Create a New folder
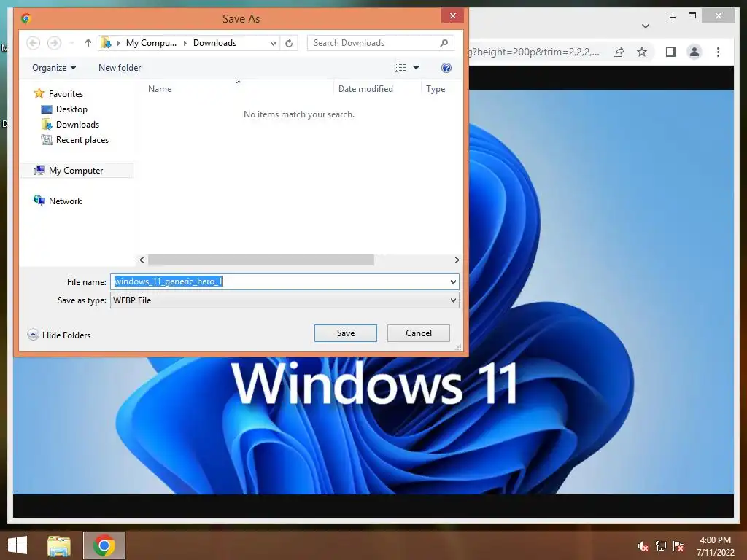Viewport: 747px width, 560px height. point(120,68)
